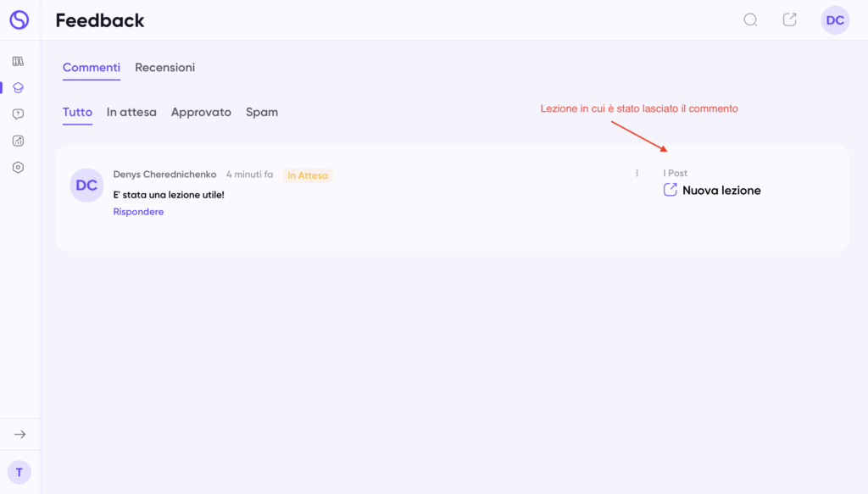Click the T avatar at sidebar bottom
The image size is (868, 494).
click(x=19, y=473)
